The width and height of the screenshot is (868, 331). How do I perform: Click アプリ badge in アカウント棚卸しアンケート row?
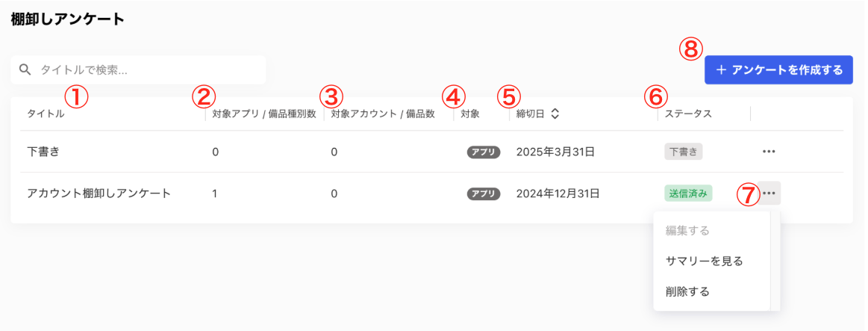point(484,194)
